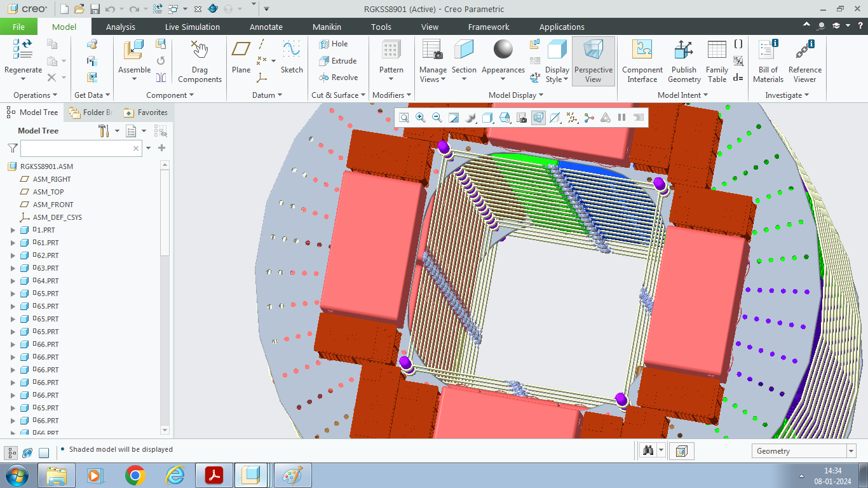Expand the Cut & Surface group dropdown
The image size is (868, 488).
coord(339,95)
